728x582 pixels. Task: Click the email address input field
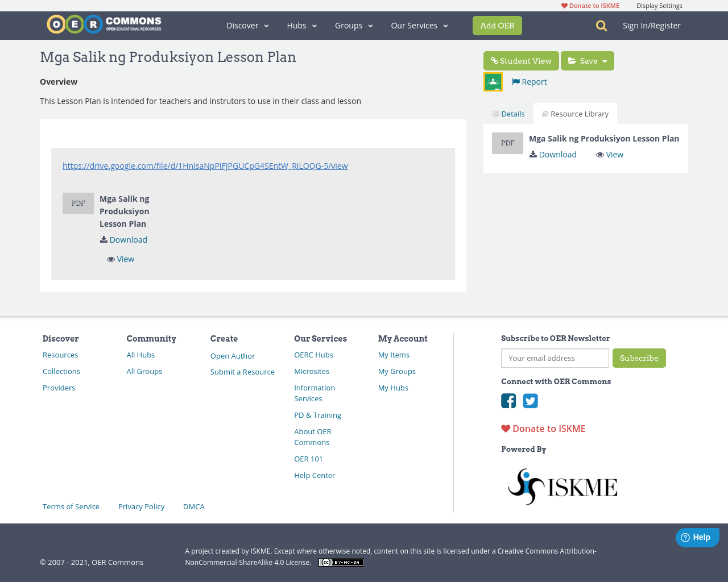point(555,358)
